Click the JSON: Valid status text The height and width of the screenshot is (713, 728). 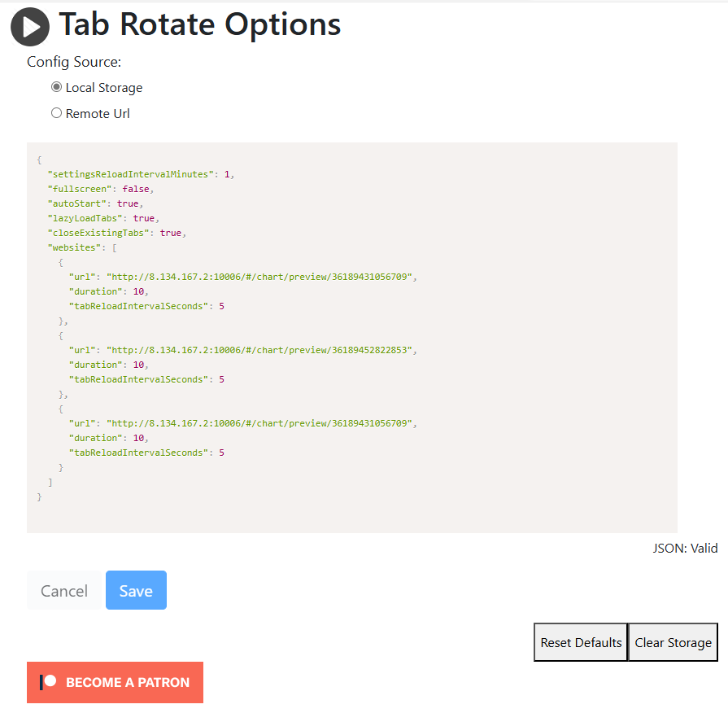(685, 549)
